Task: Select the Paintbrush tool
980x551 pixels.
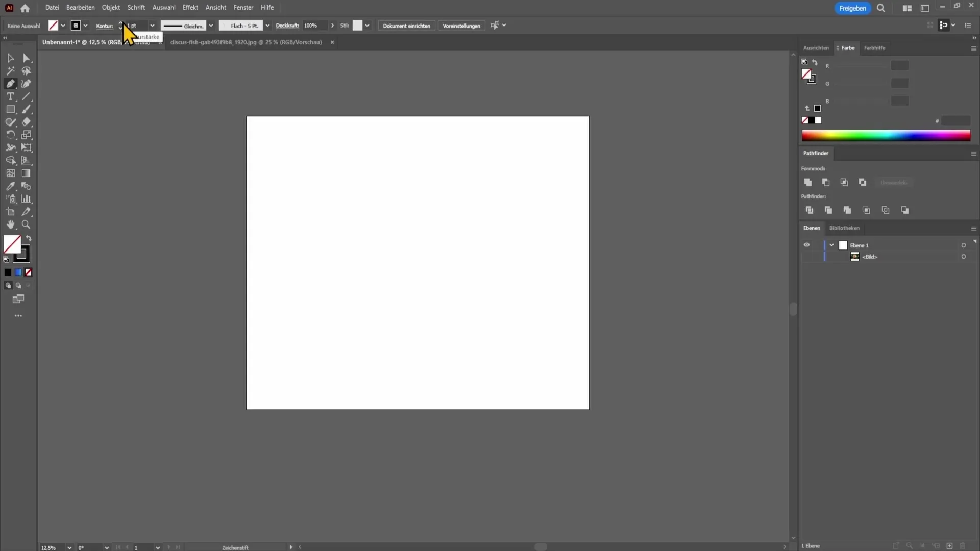Action: click(x=27, y=109)
